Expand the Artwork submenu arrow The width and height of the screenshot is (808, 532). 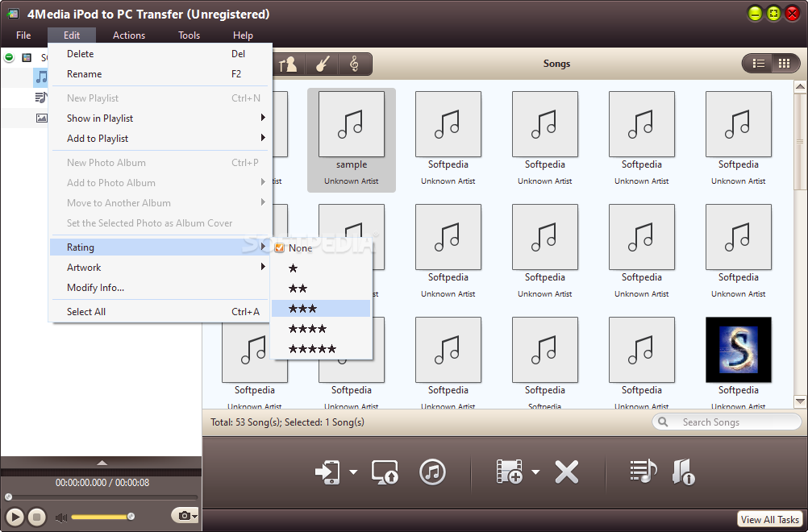(263, 266)
